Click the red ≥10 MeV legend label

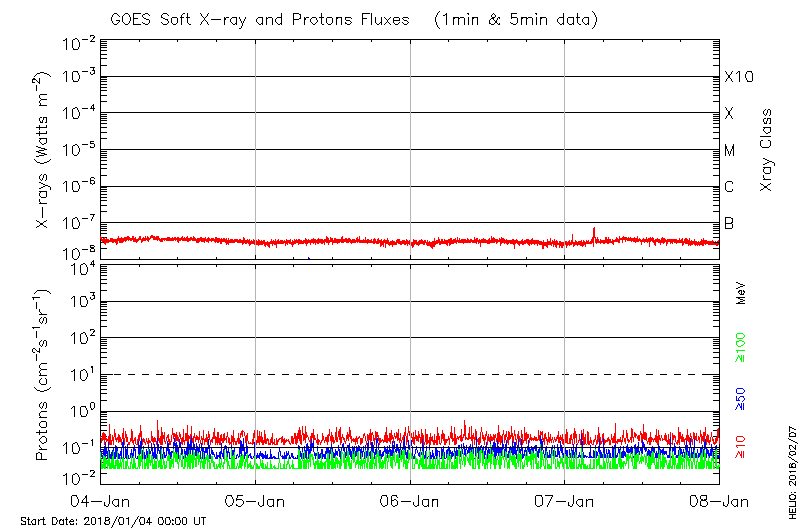pos(742,446)
